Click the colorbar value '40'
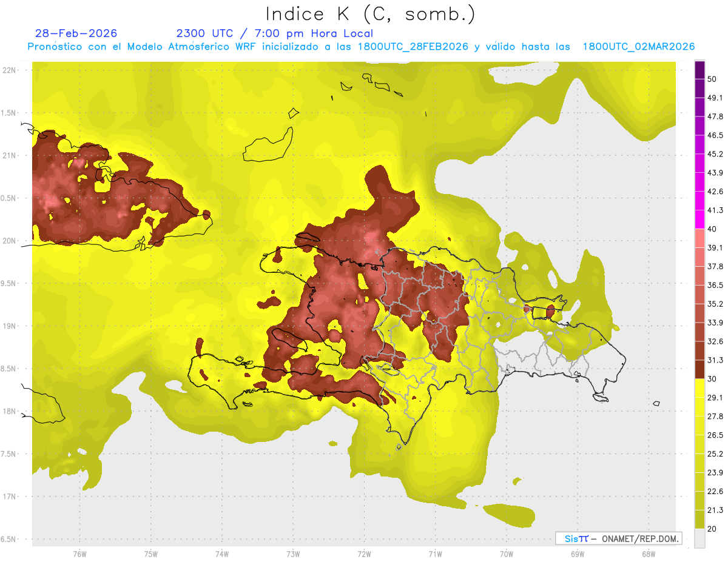The height and width of the screenshot is (562, 728). [713, 229]
